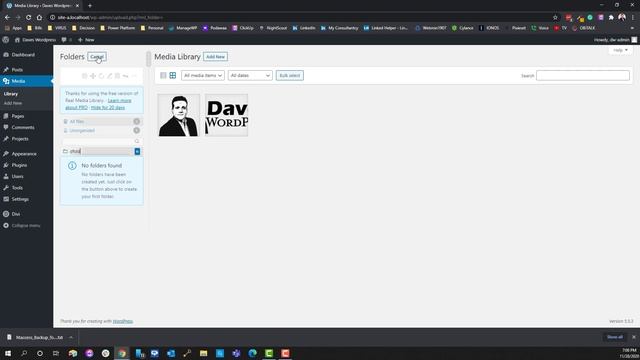This screenshot has height=360, width=640.
Task: Focus the media Search input field
Action: click(582, 76)
